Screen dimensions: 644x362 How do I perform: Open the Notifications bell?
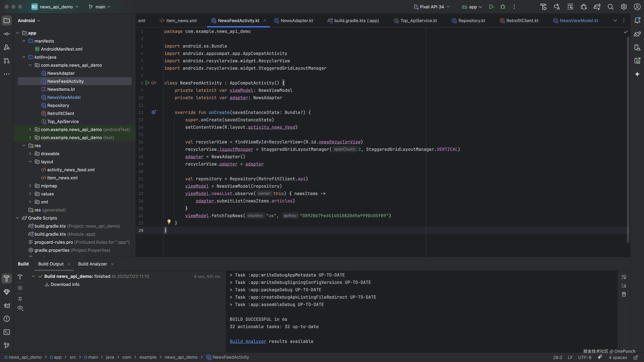tap(637, 20)
